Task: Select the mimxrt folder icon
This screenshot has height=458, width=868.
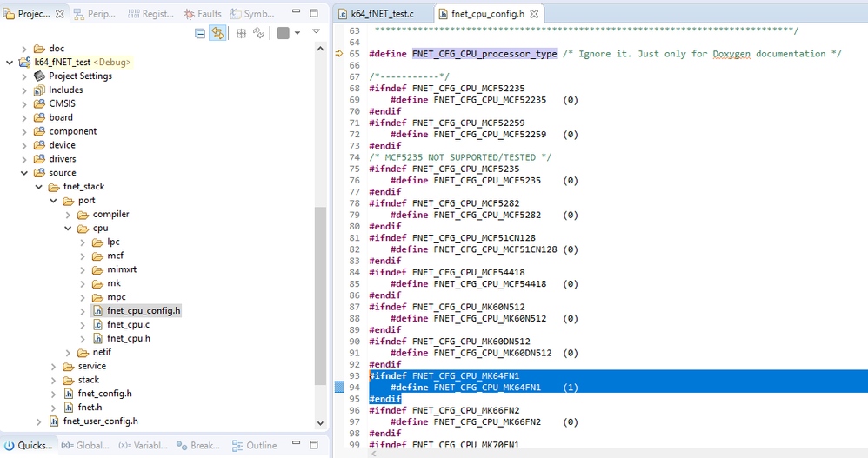Action: coord(97,270)
